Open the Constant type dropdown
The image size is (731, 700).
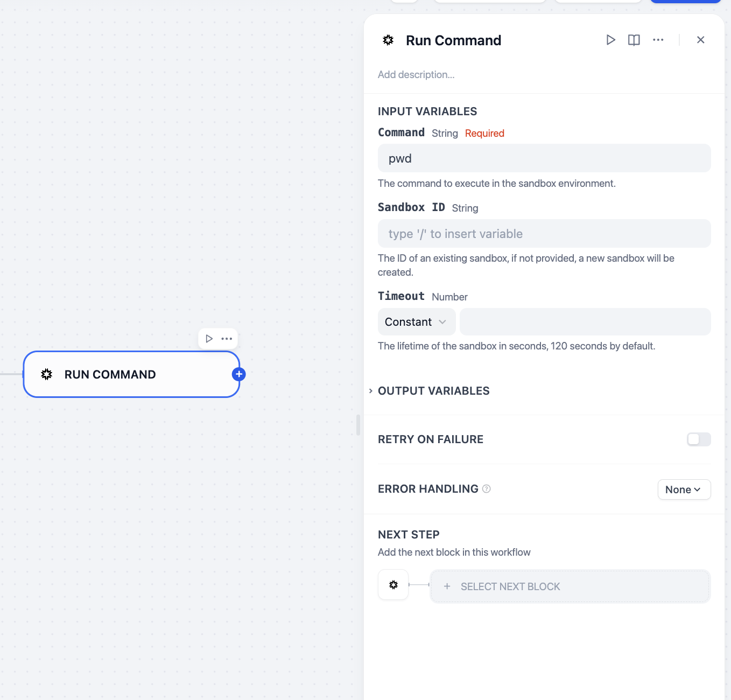click(416, 322)
